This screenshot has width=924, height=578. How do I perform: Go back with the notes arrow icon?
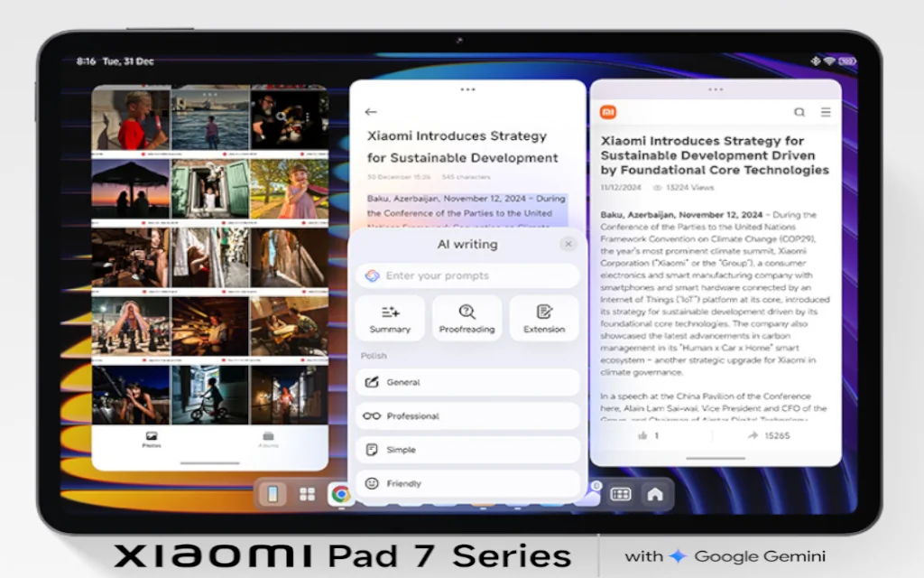371,111
